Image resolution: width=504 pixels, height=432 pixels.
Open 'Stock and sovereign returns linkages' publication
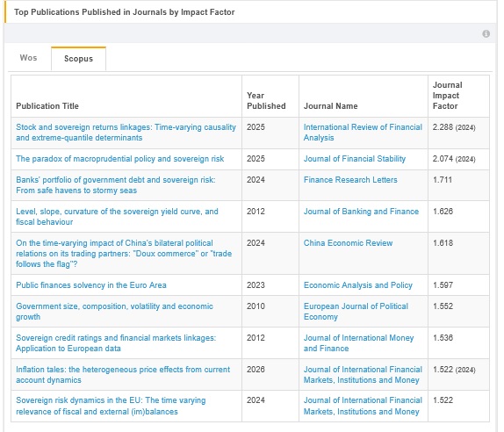tap(126, 133)
